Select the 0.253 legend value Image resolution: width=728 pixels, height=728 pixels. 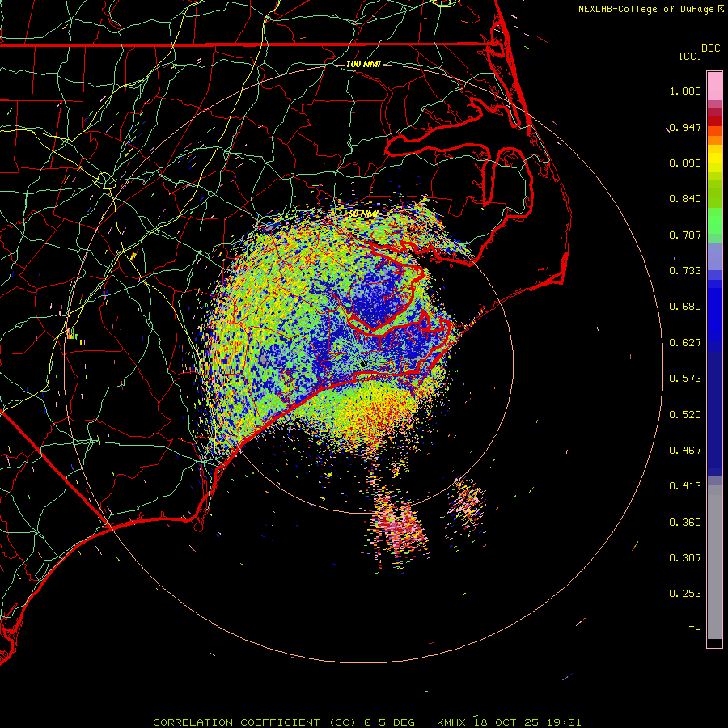pyautogui.click(x=685, y=594)
